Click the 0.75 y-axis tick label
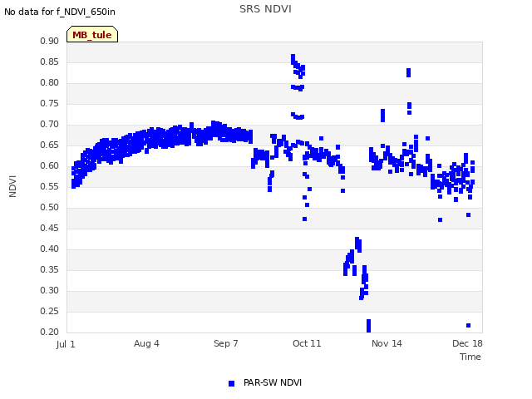 49,103
